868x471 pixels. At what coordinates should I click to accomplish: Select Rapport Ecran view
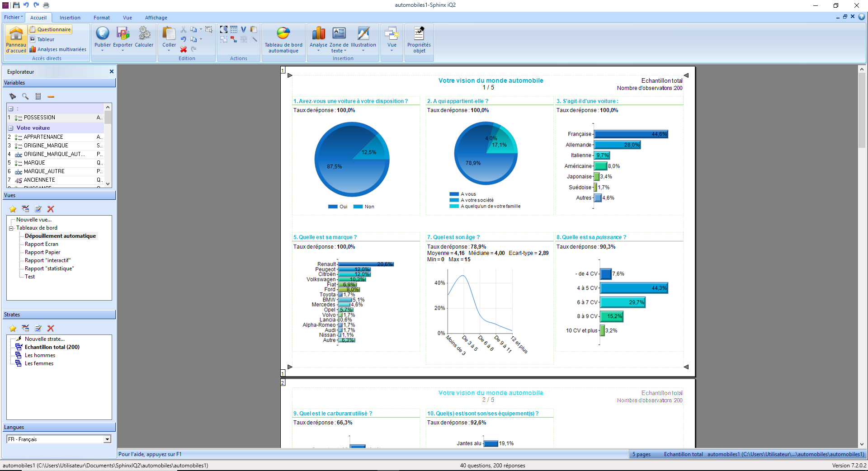[42, 244]
